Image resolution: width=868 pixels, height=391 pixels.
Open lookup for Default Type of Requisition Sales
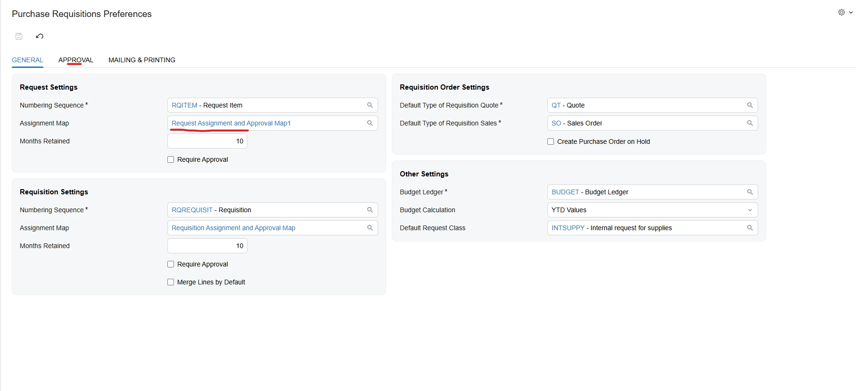click(x=750, y=123)
